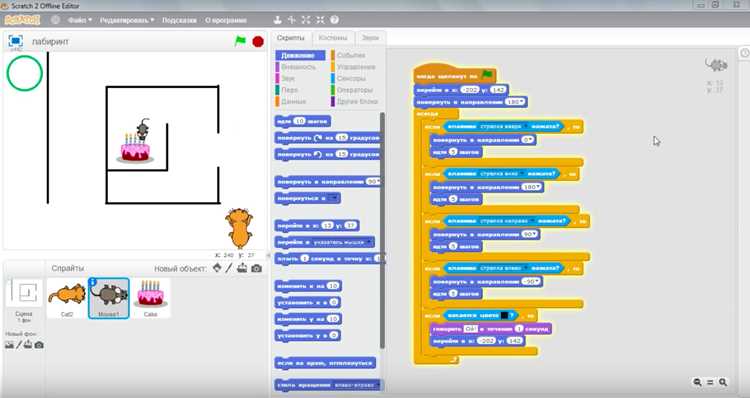Select the Операторы block category
This screenshot has height=398, width=750.
pos(354,90)
